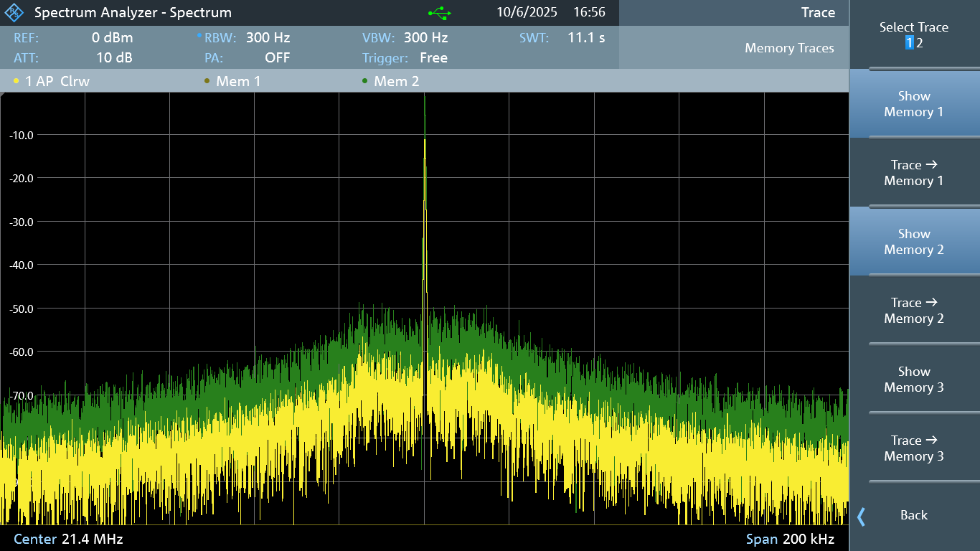Change the Trigger Free setting
The height and width of the screenshot is (551, 980).
tap(433, 58)
